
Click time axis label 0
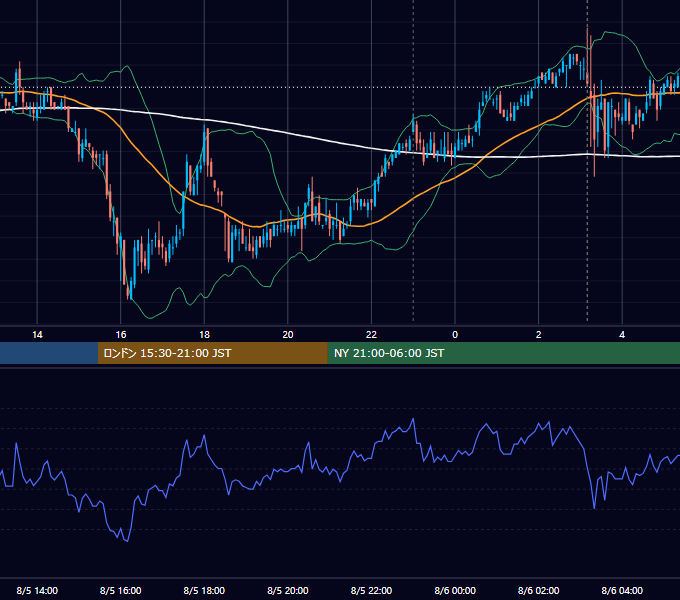pyautogui.click(x=455, y=334)
